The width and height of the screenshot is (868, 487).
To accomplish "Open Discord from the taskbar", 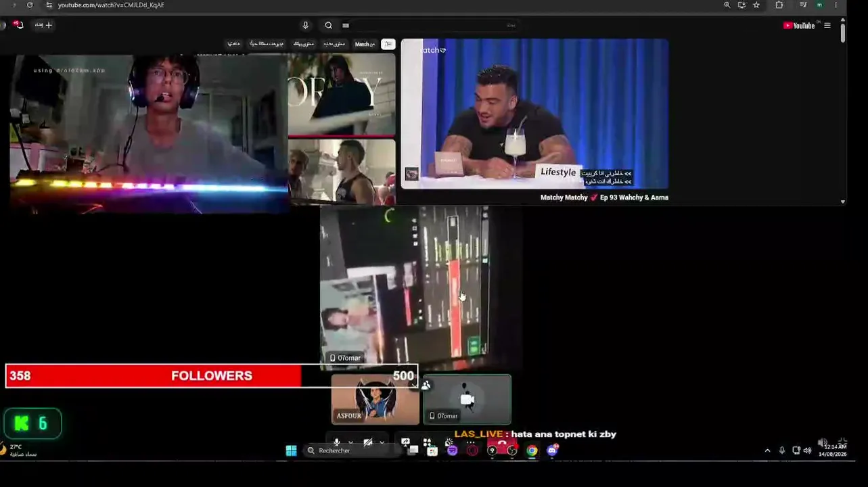I will [x=552, y=450].
